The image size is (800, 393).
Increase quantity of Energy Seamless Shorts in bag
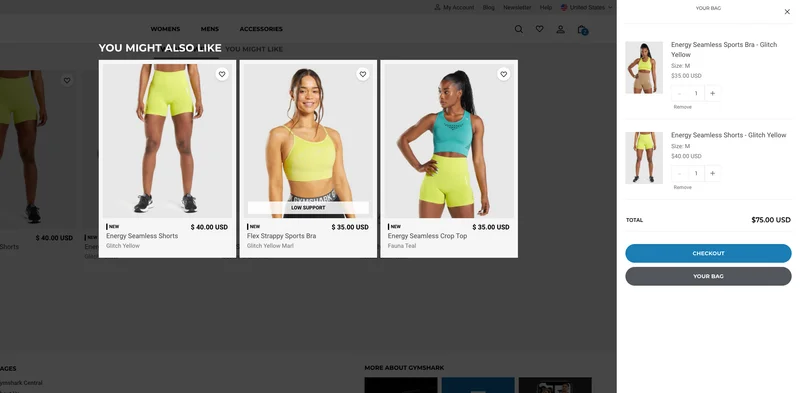[x=712, y=174]
